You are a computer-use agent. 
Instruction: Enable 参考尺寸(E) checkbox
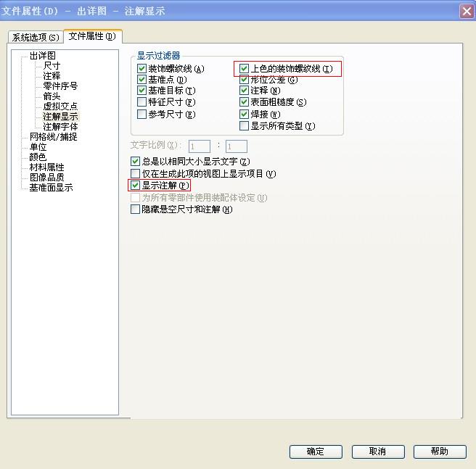pyautogui.click(x=141, y=114)
